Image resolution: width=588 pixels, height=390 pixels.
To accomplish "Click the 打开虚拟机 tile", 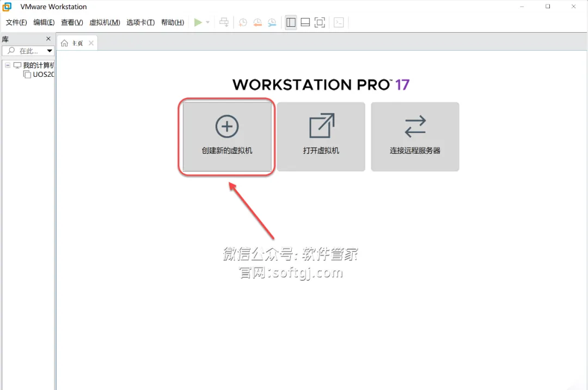I will pyautogui.click(x=321, y=137).
